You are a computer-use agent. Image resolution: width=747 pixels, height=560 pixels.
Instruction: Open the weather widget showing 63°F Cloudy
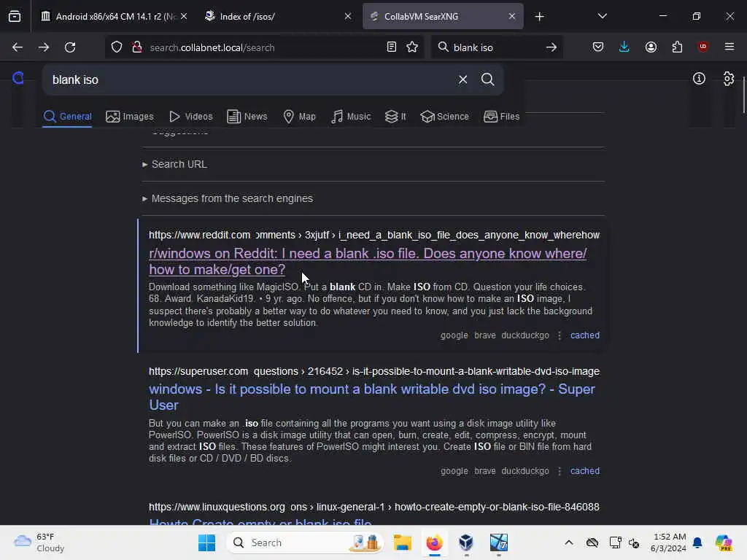[39, 542]
